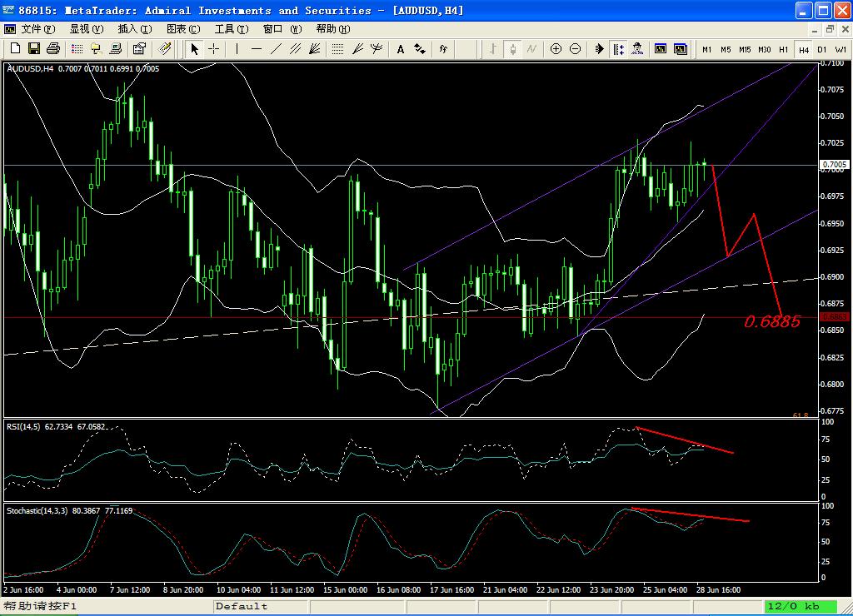Select the H1 timeframe button

pyautogui.click(x=784, y=49)
